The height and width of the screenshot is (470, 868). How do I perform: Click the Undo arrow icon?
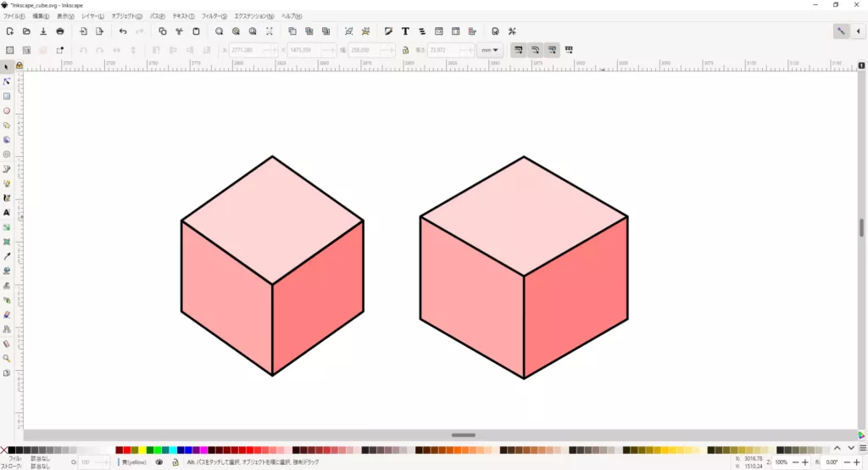click(123, 31)
